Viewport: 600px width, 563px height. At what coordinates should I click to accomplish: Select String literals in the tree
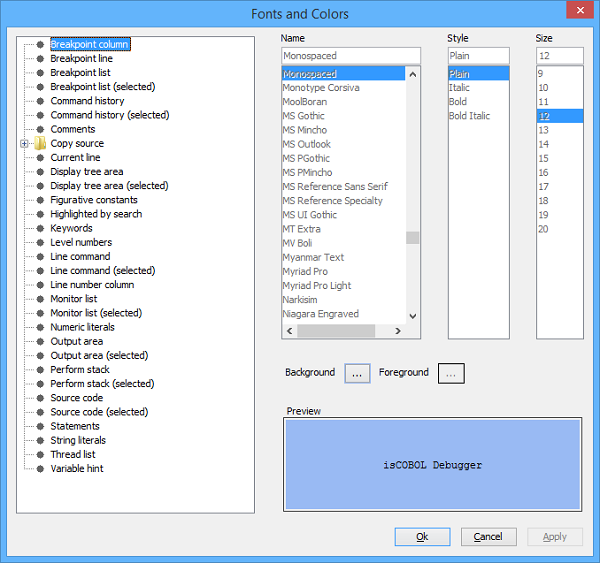pyautogui.click(x=78, y=440)
